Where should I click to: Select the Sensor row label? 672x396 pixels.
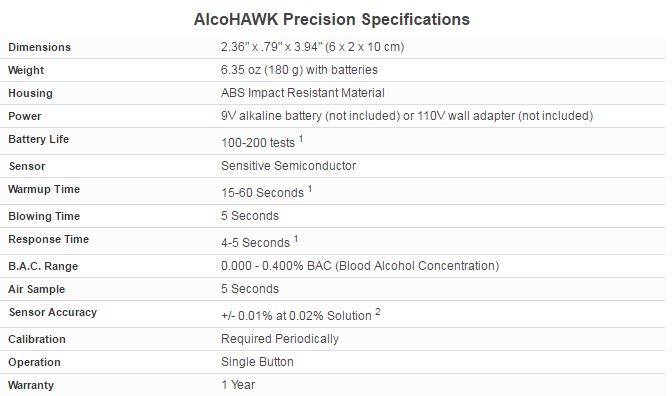coord(27,166)
